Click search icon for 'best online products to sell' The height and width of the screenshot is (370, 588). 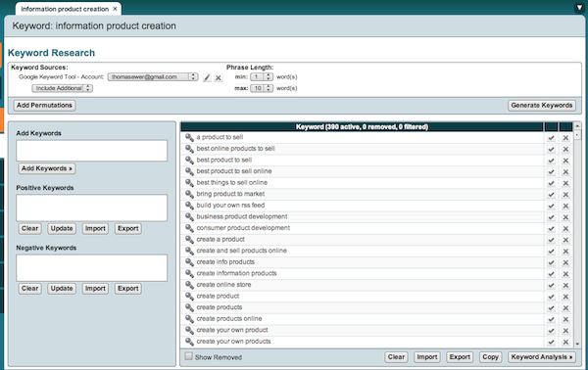coord(189,149)
